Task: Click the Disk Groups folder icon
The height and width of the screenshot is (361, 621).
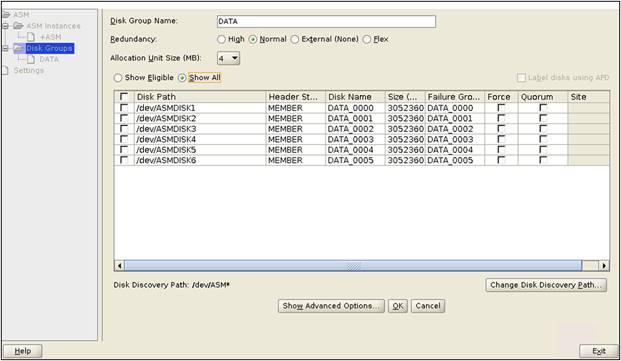Action: point(19,48)
